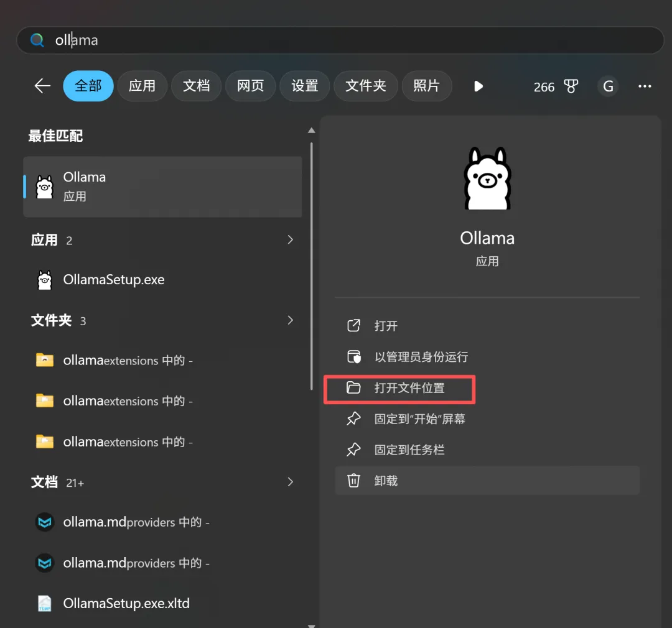Click the 打开 open icon

[353, 326]
